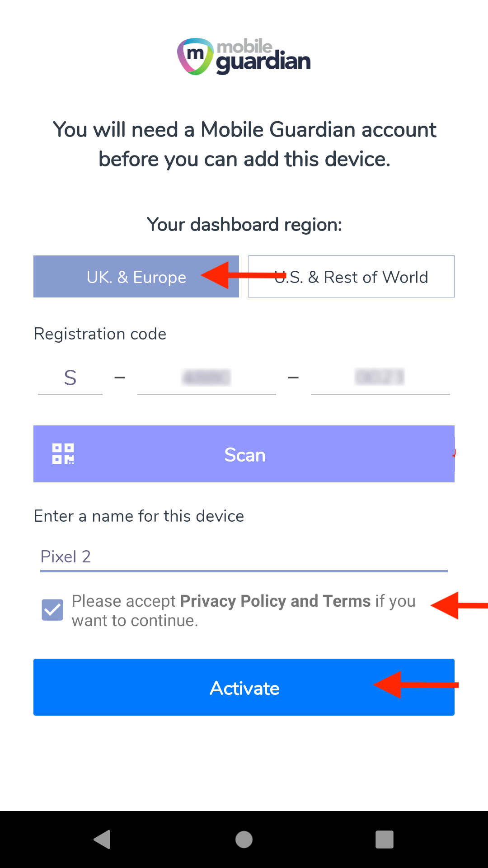Tap the Registration code label
Screen dimensions: 488x868
point(100,334)
